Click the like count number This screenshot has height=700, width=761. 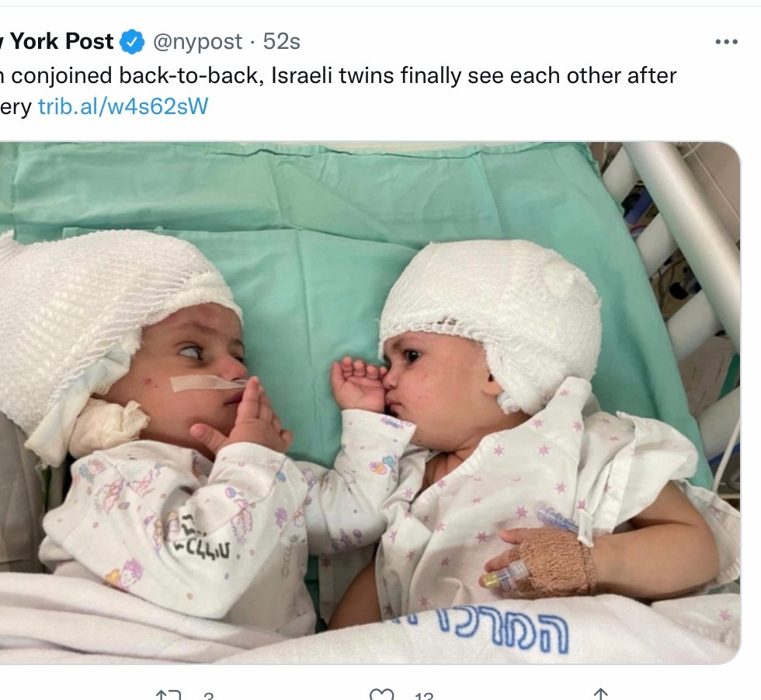pos(423,696)
